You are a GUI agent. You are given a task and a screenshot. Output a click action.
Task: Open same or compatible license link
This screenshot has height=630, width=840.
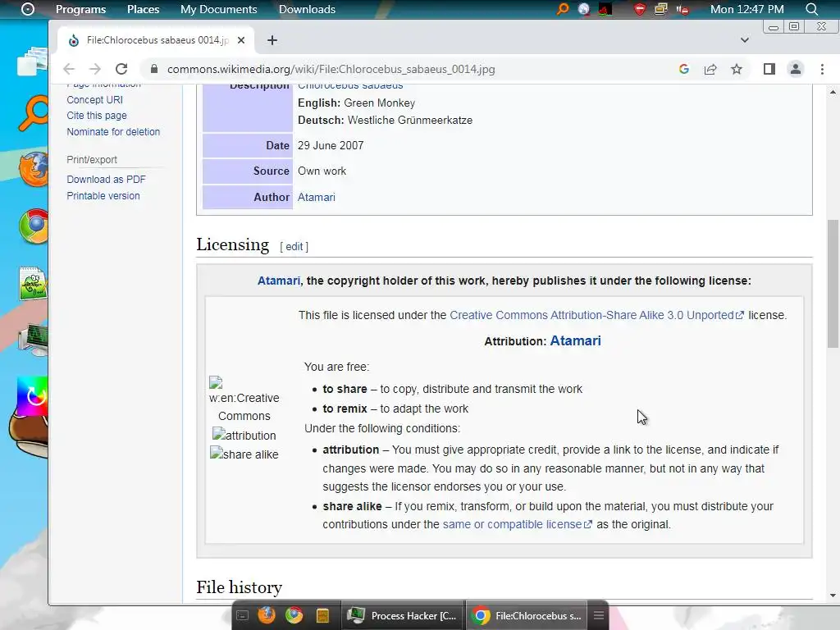(x=517, y=524)
